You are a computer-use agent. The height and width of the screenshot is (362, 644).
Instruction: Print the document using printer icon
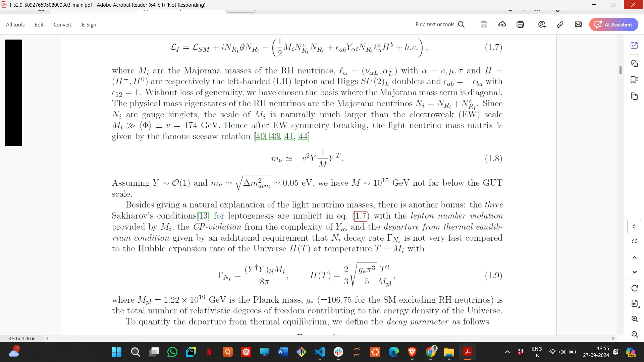coord(520,24)
